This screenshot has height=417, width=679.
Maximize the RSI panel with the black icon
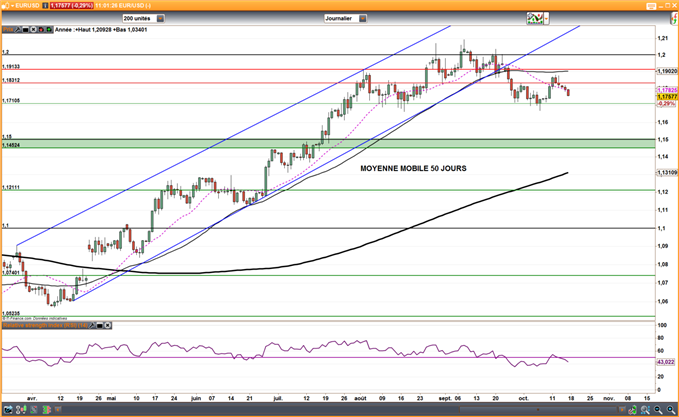(x=100, y=325)
